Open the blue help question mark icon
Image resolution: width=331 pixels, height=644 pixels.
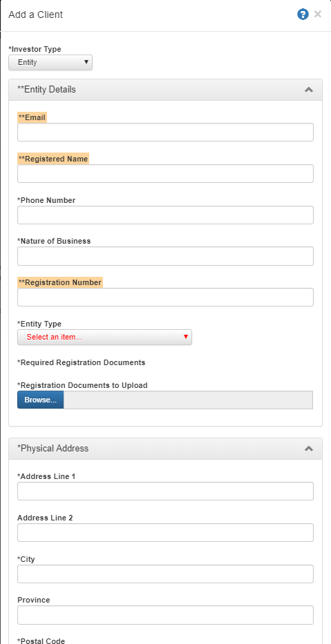pyautogui.click(x=303, y=14)
